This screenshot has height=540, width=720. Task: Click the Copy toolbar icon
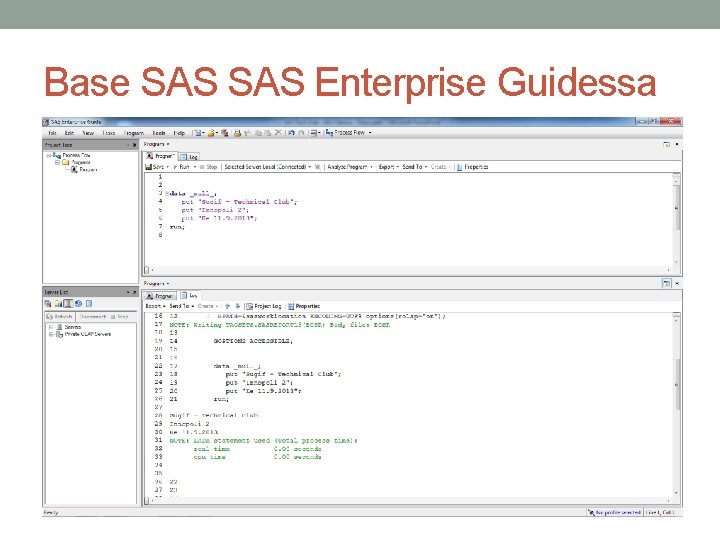[x=258, y=133]
